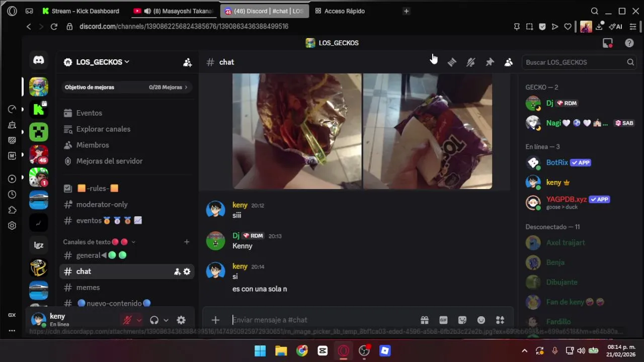
Task: Open the moderator-only channel
Action: (126, 205)
